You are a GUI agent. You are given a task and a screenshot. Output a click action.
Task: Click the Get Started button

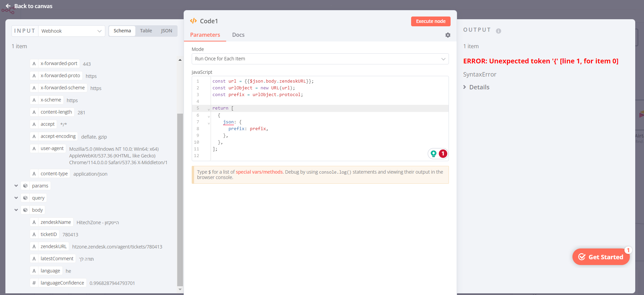(x=601, y=257)
